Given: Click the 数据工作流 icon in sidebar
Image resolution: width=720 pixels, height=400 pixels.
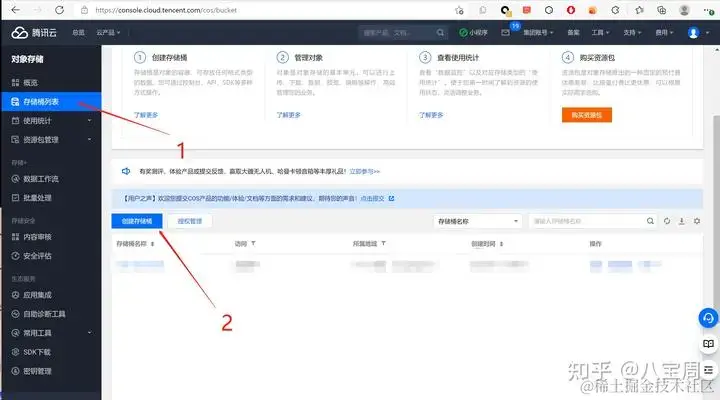Looking at the screenshot, I should 15,179.
